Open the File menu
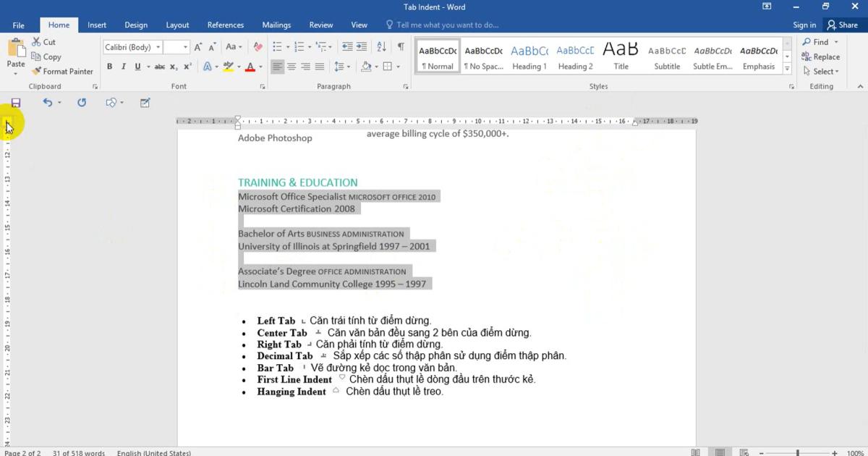Viewport: 868px width, 456px height. 18,25
